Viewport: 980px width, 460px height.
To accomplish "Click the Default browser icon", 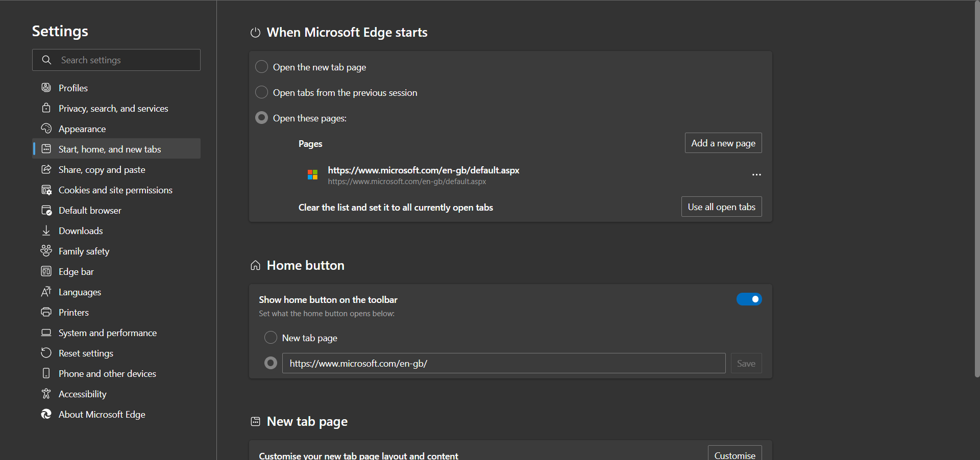I will pyautogui.click(x=46, y=210).
